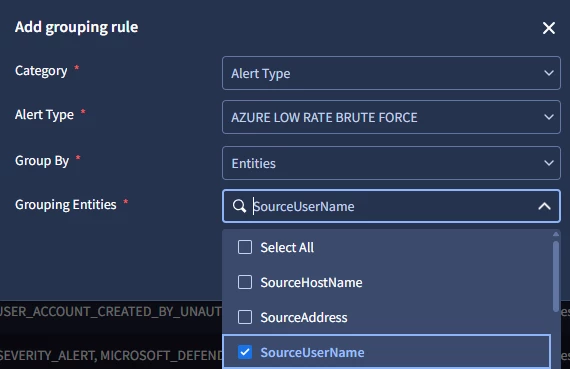This screenshot has height=369, width=570.
Task: Click the scrollbar up arrow in entity list
Action: click(555, 234)
